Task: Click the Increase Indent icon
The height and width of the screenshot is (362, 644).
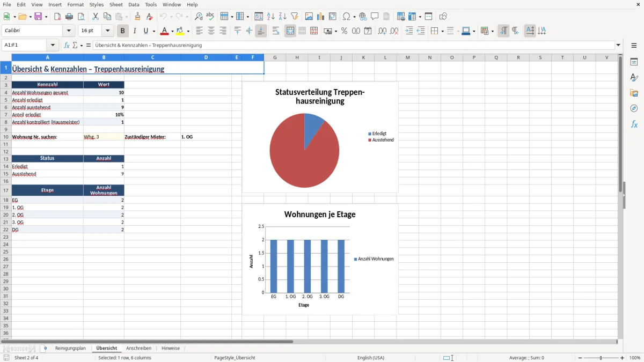Action: pos(409,31)
